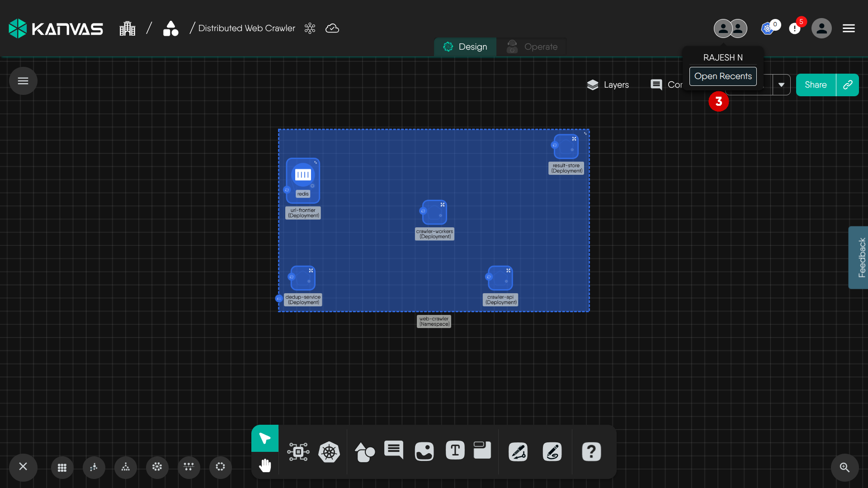The image size is (868, 488).
Task: Switch to the Operate tab
Action: [532, 47]
